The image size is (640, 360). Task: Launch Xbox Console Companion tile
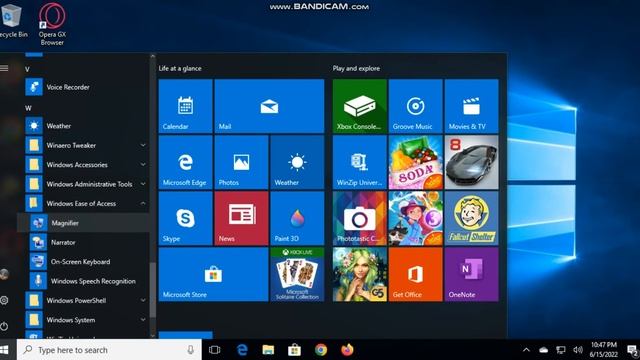[x=360, y=106]
